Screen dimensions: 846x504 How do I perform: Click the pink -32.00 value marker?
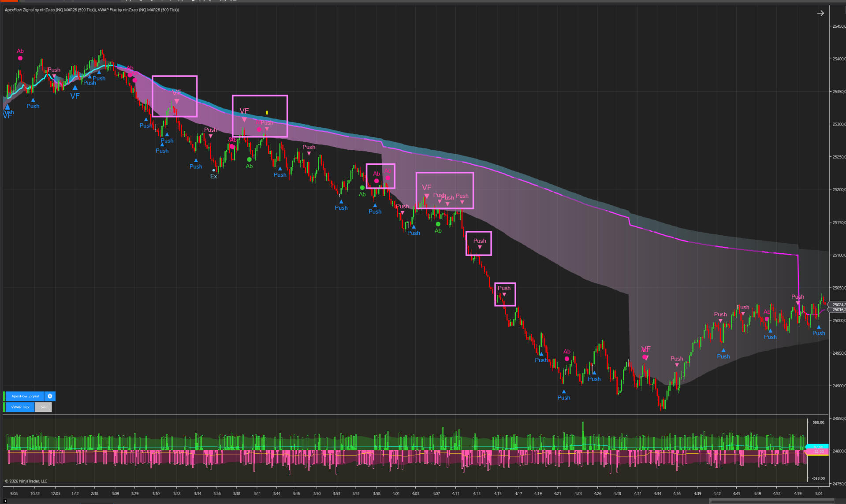point(817,452)
